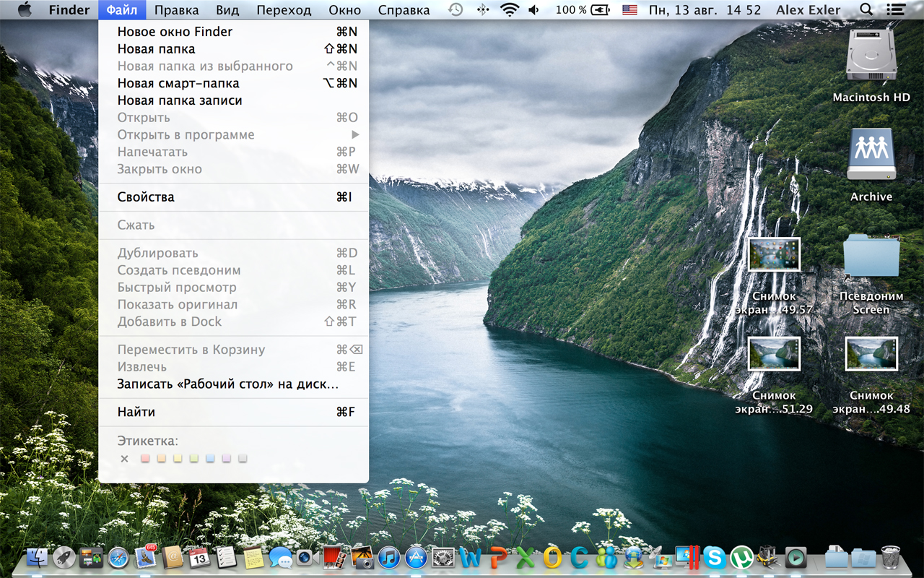Open the volume control in menu bar
924x578 pixels.
(534, 10)
